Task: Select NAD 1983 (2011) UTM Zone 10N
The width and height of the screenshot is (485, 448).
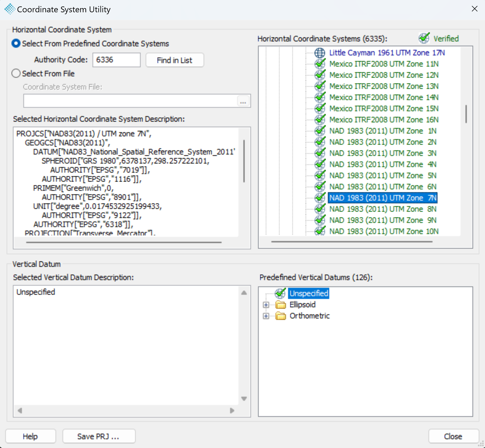Action: click(x=384, y=231)
